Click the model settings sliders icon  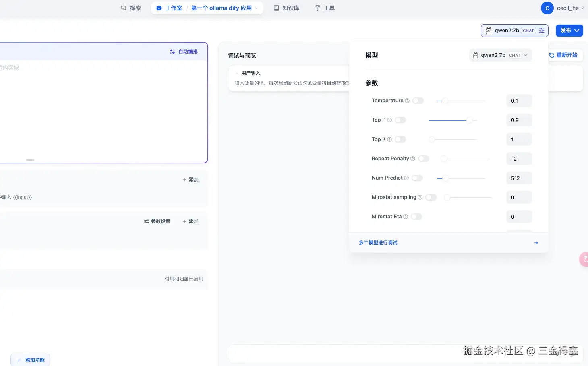coord(542,31)
